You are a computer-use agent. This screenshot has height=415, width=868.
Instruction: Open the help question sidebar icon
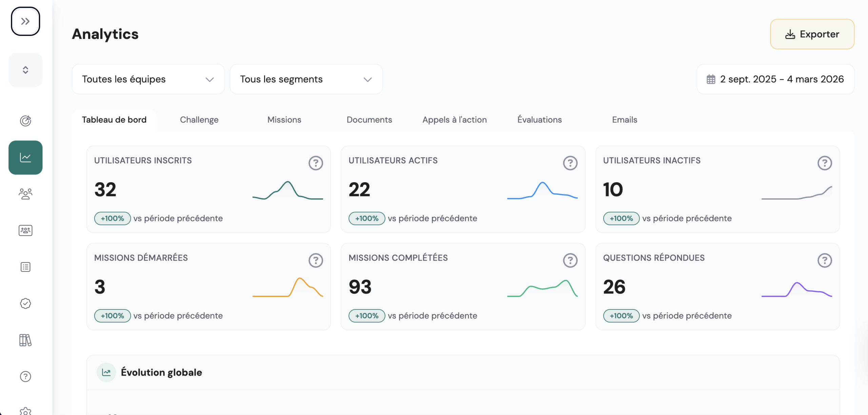(x=25, y=376)
